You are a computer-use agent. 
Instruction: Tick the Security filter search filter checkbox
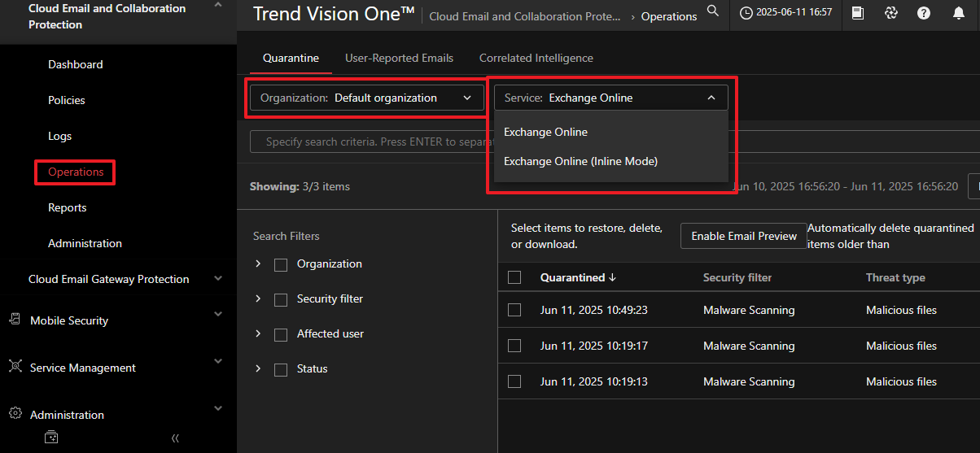pyautogui.click(x=281, y=299)
